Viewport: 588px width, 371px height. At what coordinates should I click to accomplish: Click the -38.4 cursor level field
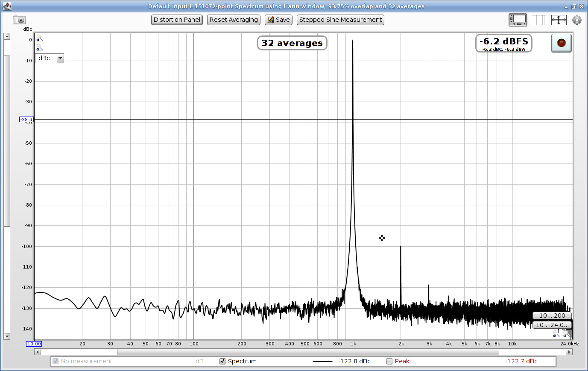click(x=26, y=120)
